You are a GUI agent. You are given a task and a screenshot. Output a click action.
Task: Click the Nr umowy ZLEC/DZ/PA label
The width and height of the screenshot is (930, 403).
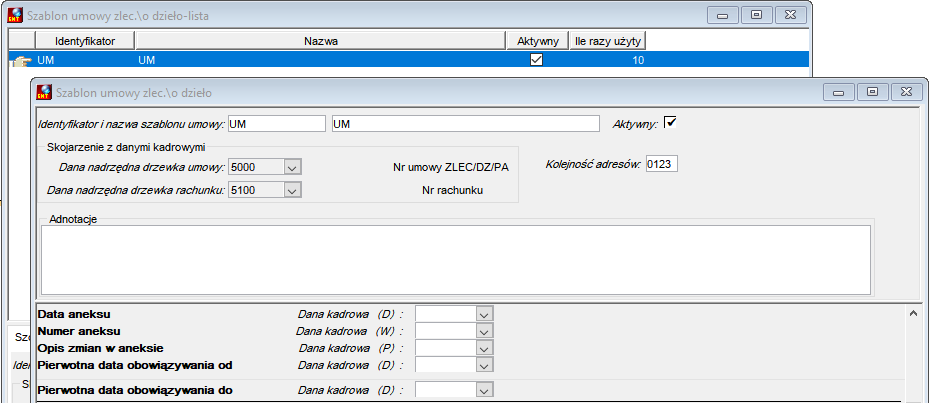click(x=451, y=167)
